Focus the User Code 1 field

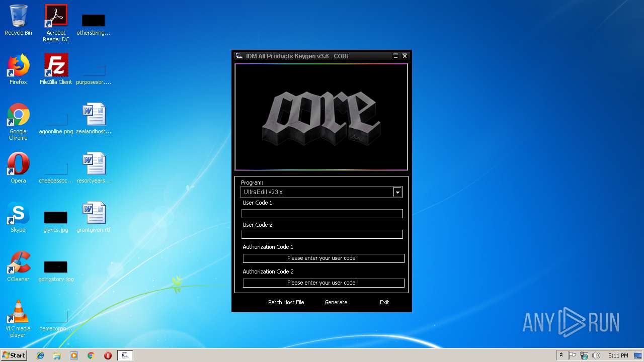(322, 214)
